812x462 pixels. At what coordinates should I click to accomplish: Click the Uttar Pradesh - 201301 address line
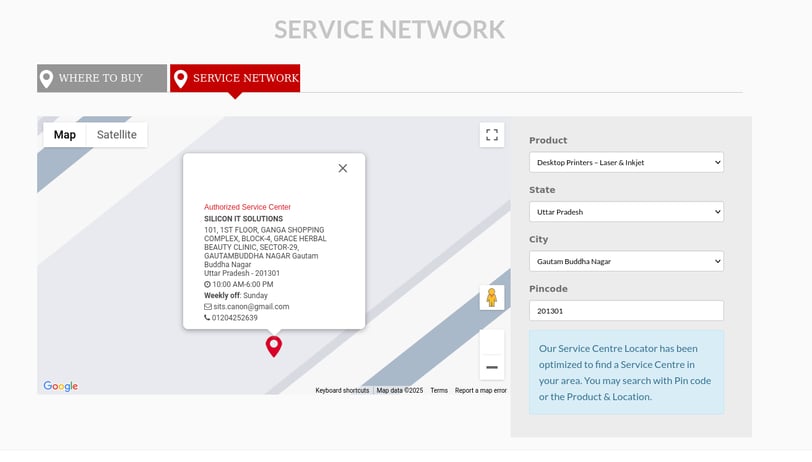pos(242,273)
